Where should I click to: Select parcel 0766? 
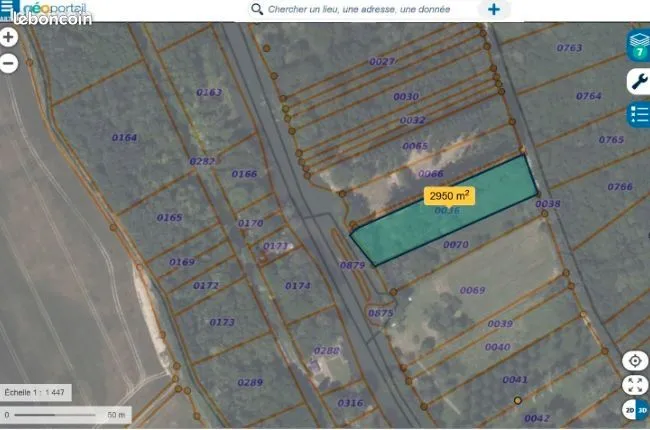click(620, 187)
